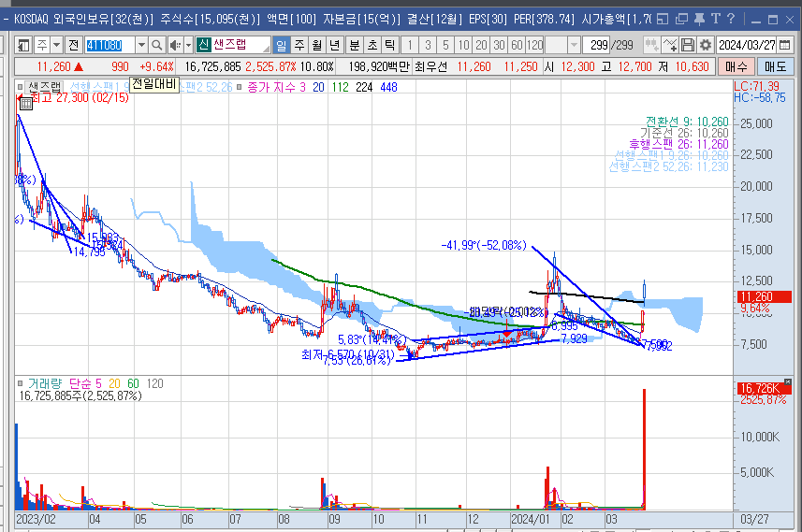This screenshot has width=802, height=532.
Task: Switch to the tick (틱) chart period
Action: point(389,46)
